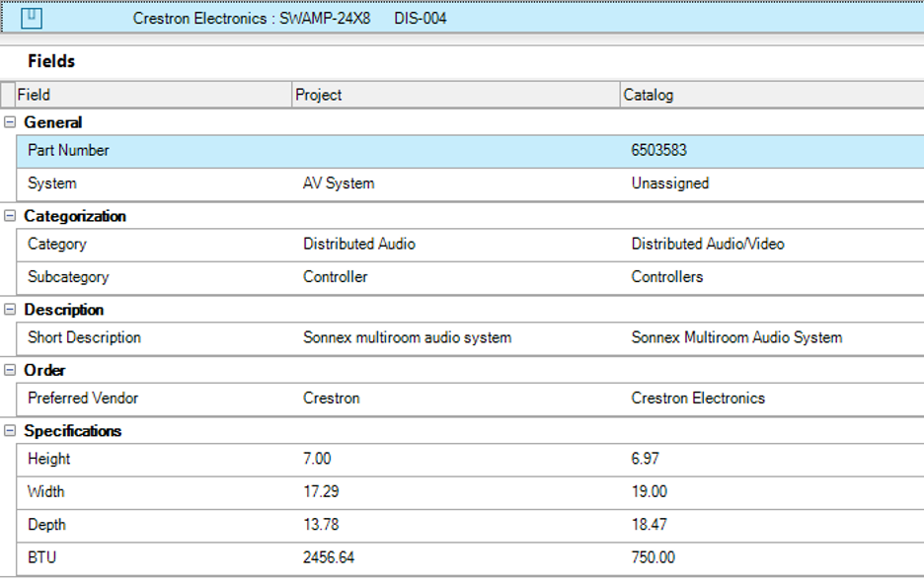This screenshot has height=584, width=924.
Task: Click the Unassigned catalog value
Action: 670,183
